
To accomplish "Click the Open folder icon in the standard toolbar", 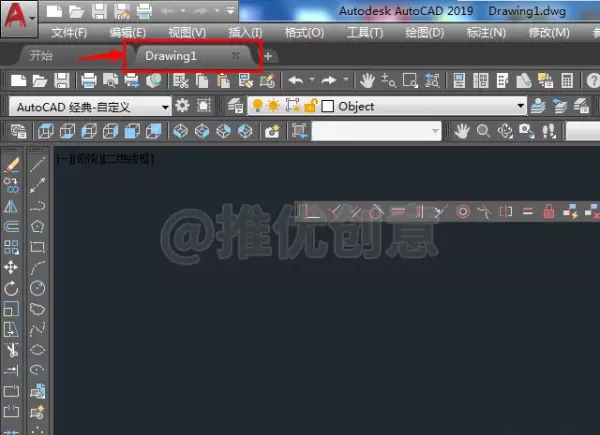I will tap(39, 81).
